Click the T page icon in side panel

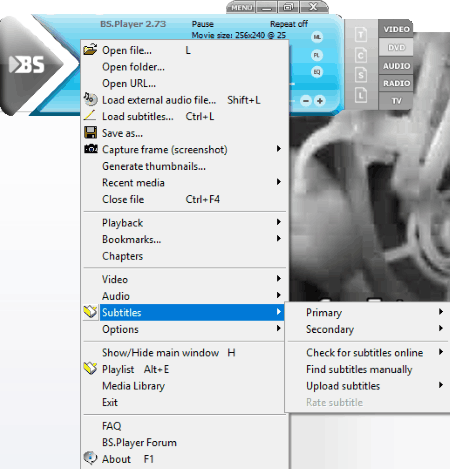(x=361, y=35)
